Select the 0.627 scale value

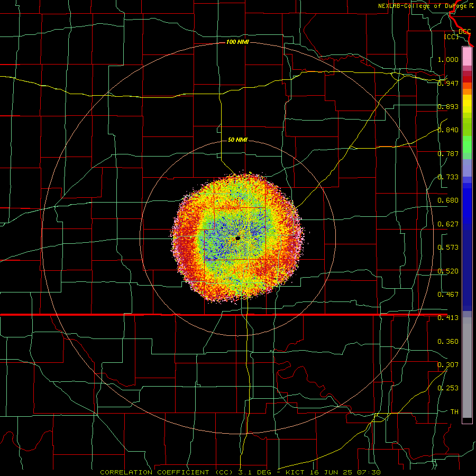click(448, 224)
